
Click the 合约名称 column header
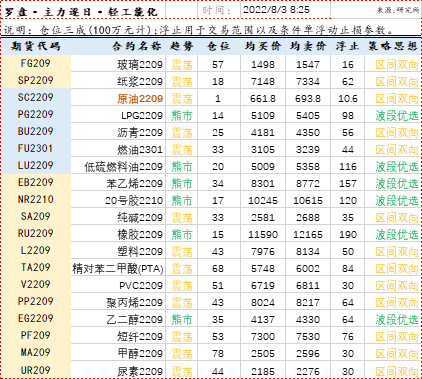pyautogui.click(x=137, y=46)
